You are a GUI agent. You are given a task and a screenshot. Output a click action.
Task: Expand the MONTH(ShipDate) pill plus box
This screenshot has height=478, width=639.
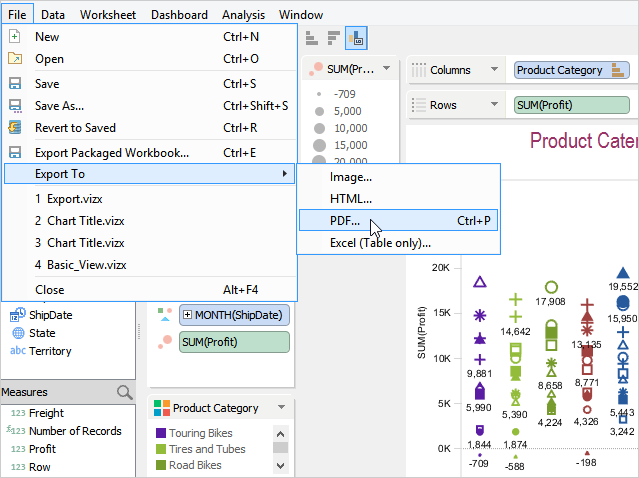point(188,315)
